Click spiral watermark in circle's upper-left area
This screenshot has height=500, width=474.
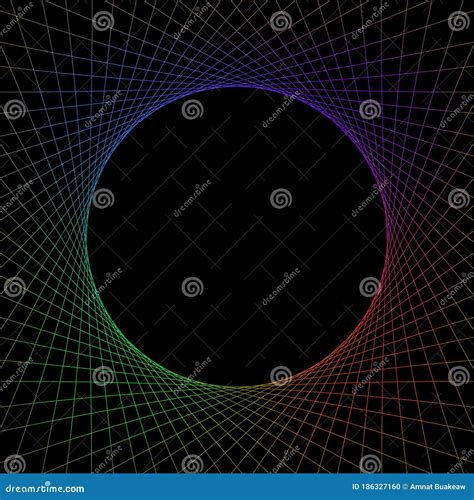(x=192, y=110)
